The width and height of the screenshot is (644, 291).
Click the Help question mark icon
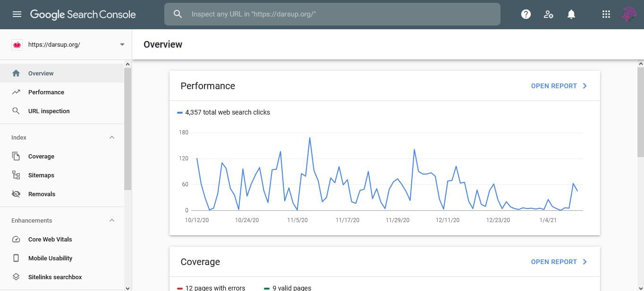click(x=526, y=14)
